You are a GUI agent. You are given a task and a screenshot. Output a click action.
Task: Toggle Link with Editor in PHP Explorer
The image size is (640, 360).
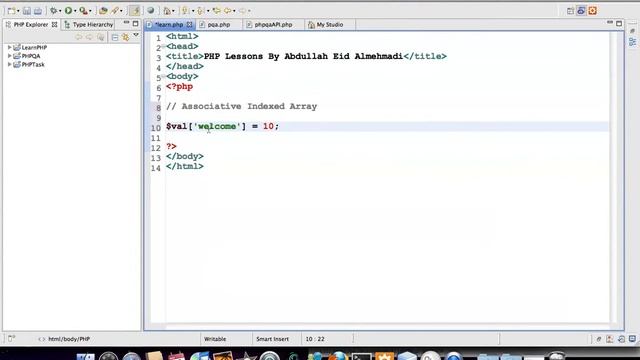(126, 37)
